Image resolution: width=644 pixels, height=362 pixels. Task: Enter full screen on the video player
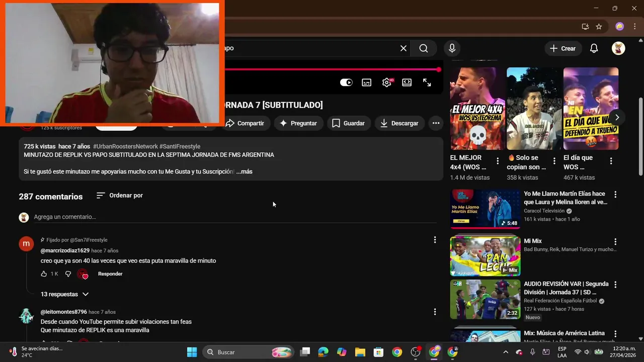coord(427,82)
